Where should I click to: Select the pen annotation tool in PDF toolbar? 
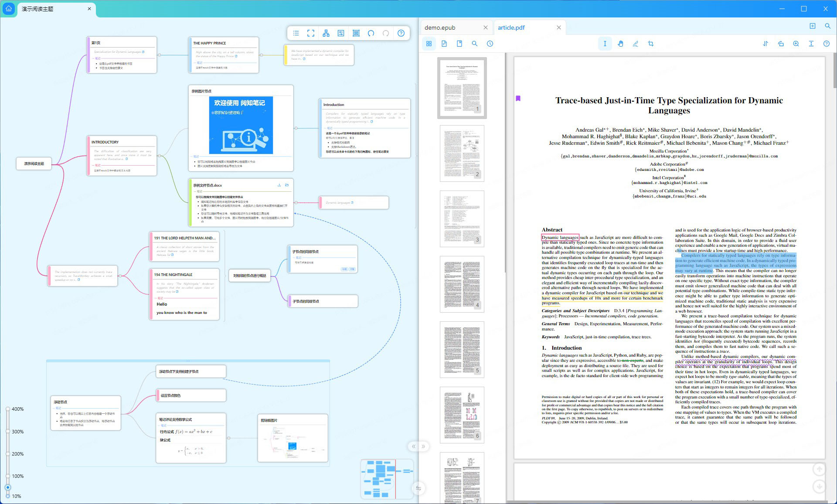(636, 44)
